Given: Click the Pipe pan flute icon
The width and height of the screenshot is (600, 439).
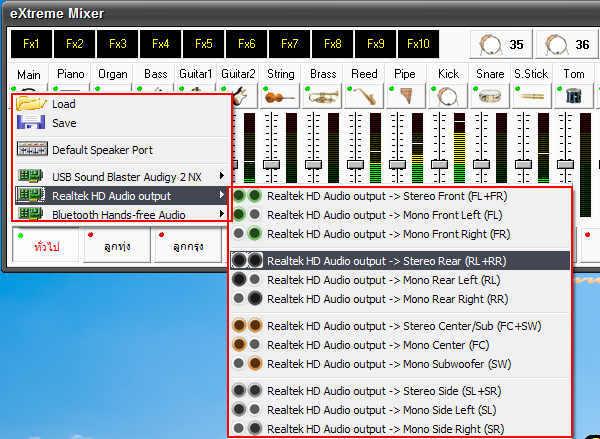Looking at the screenshot, I should point(406,96).
